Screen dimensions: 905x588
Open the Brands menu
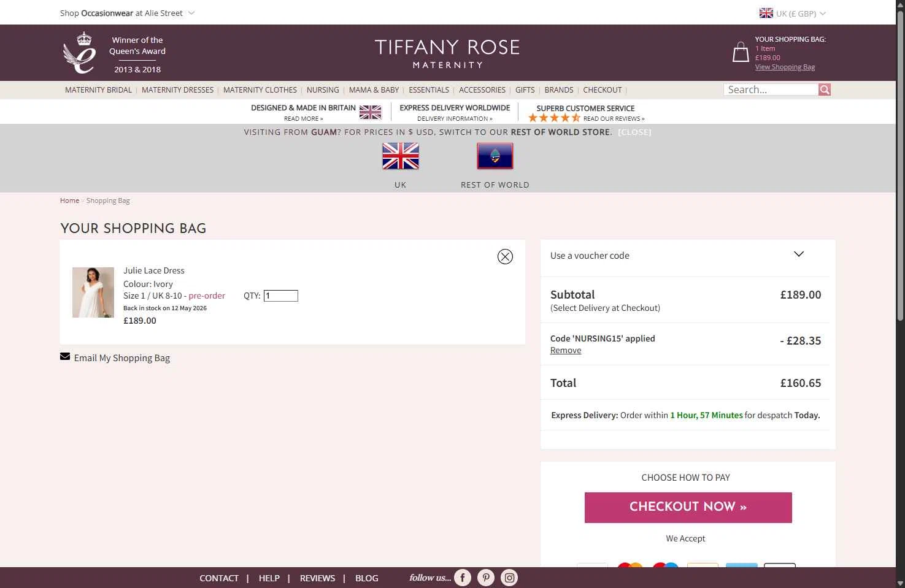[559, 90]
